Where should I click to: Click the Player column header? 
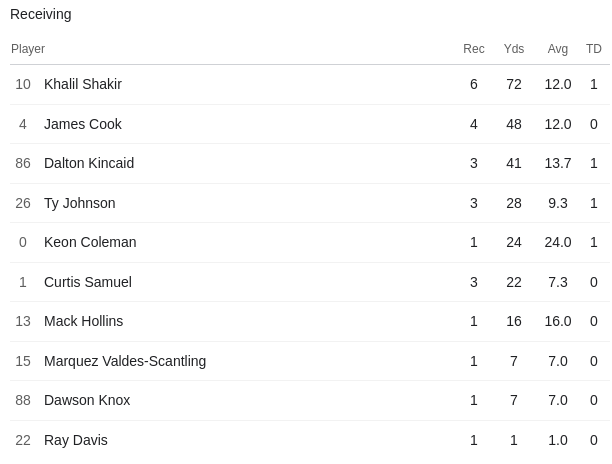[x=28, y=49]
